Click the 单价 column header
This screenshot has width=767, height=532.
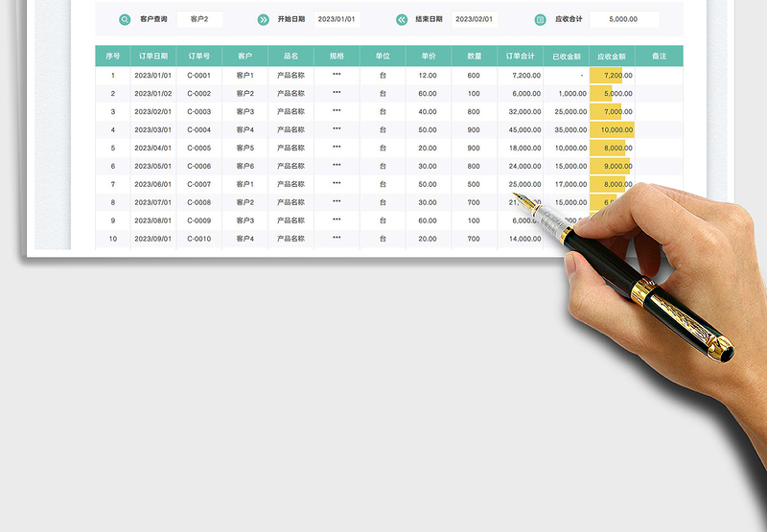point(429,57)
